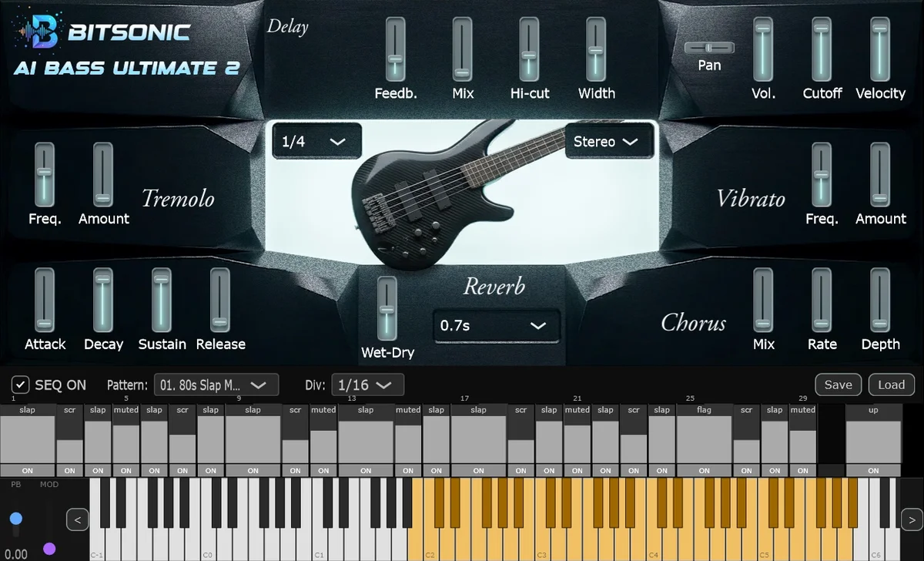The image size is (924, 561).
Task: Click the up step velocity bar
Action: tap(873, 441)
